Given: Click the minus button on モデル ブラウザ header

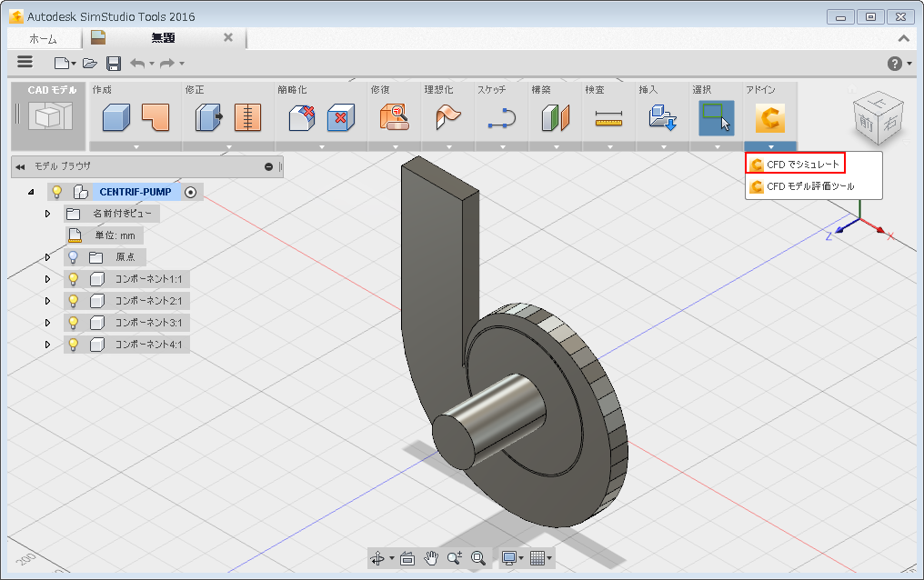Looking at the screenshot, I should click(268, 167).
